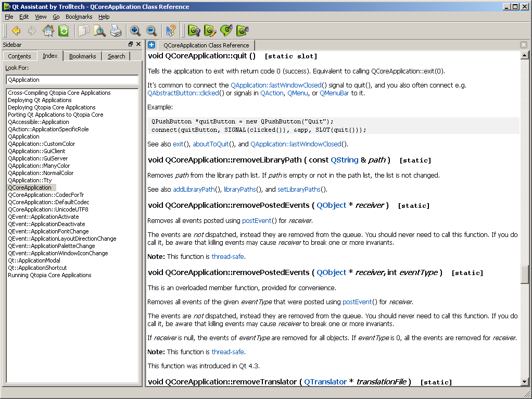Float the Sidebar dock panel
This screenshot has width=532, height=399.
click(x=131, y=44)
